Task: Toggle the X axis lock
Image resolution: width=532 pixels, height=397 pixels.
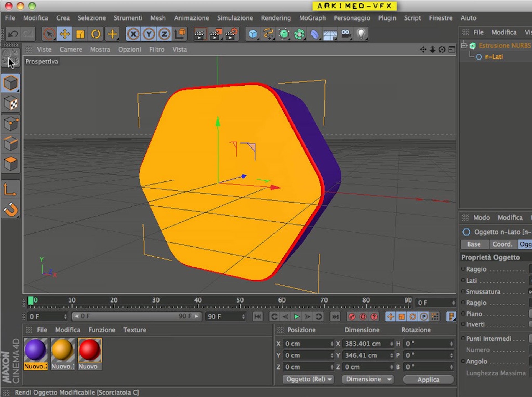Action: [134, 34]
